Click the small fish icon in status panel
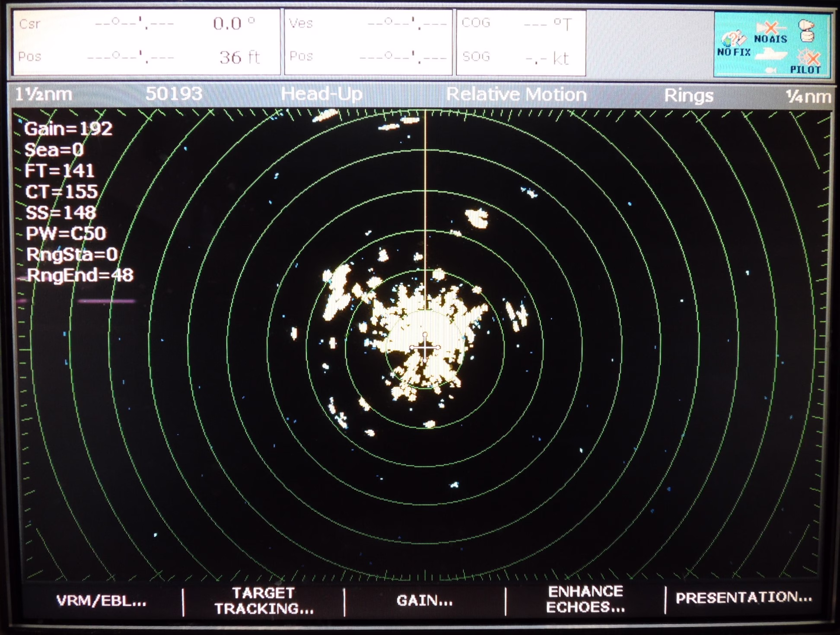This screenshot has height=635, width=840. pos(770,70)
